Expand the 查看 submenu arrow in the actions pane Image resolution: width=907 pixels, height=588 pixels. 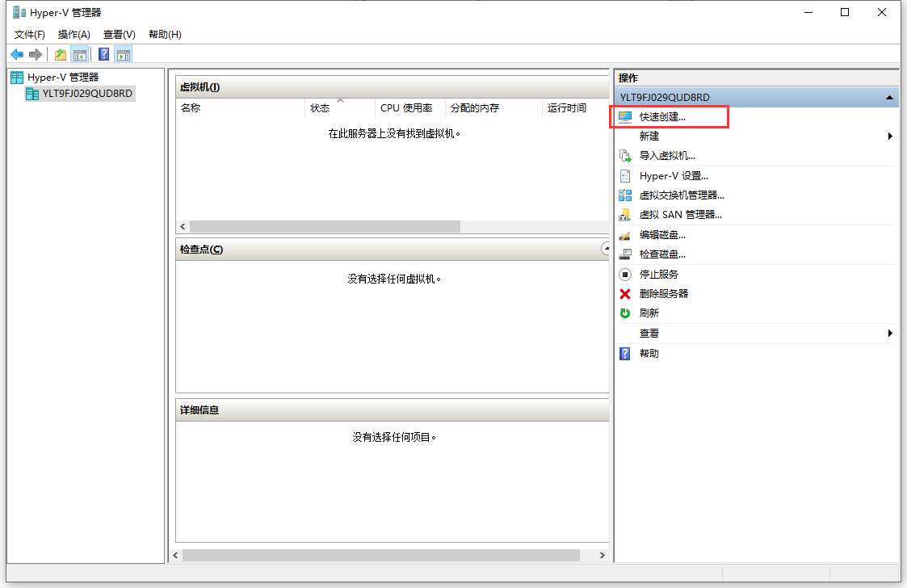[890, 334]
